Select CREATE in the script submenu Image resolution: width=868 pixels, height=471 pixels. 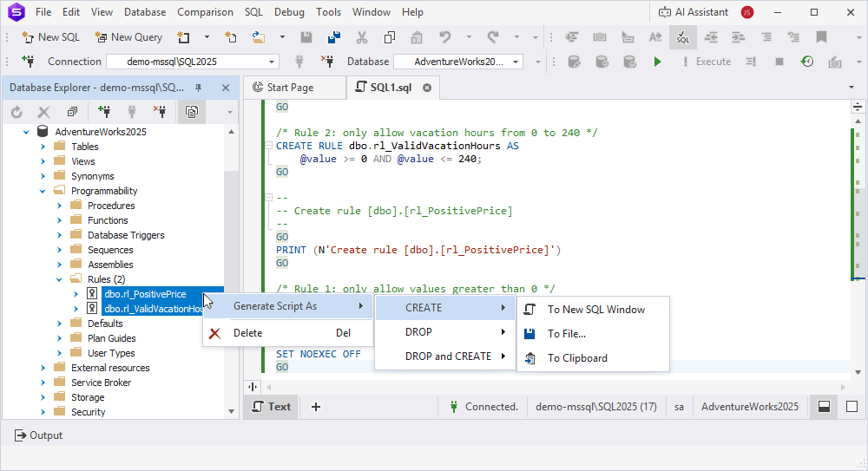point(445,308)
